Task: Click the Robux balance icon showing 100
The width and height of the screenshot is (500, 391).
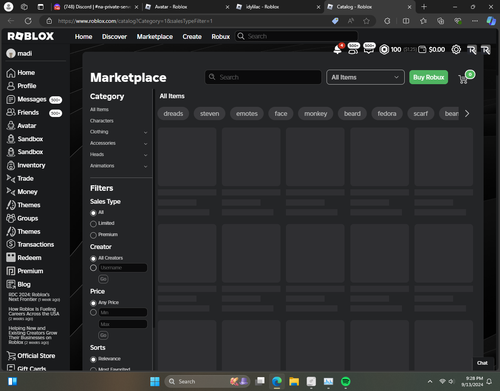Action: tap(384, 50)
